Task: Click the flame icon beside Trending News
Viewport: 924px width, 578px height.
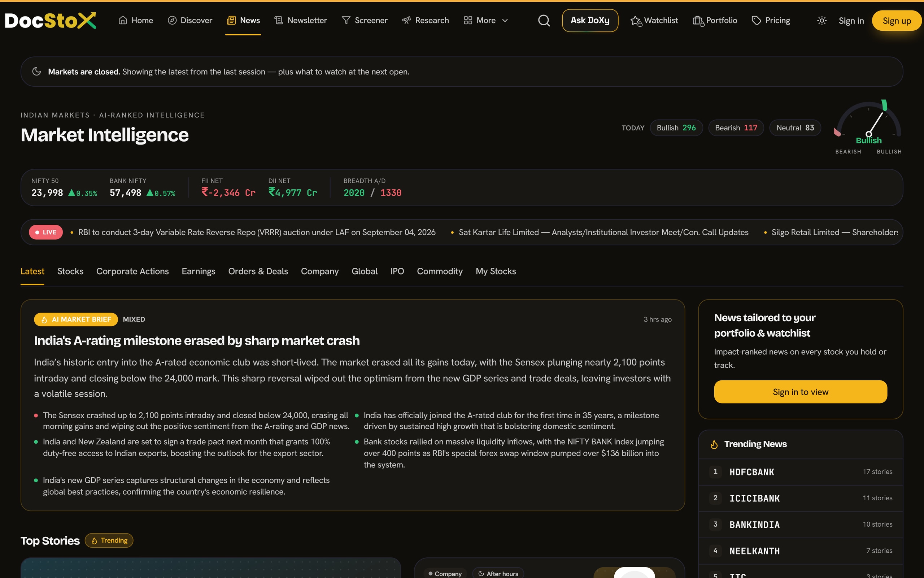Action: [x=714, y=444]
